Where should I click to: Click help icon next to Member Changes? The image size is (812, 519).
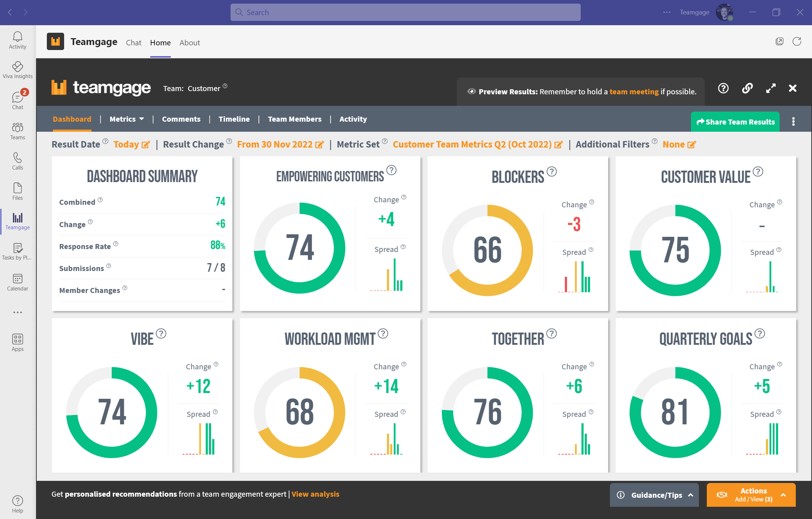click(x=125, y=288)
